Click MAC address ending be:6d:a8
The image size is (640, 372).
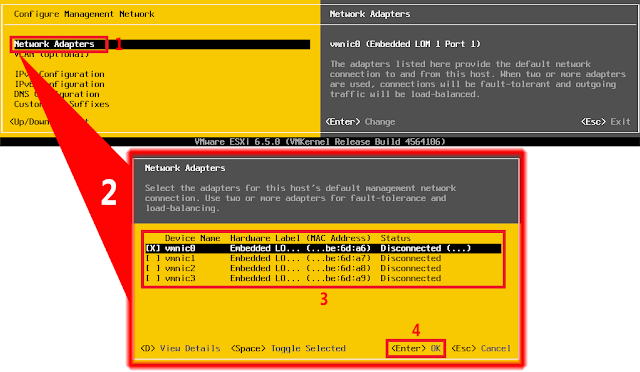pyautogui.click(x=338, y=268)
